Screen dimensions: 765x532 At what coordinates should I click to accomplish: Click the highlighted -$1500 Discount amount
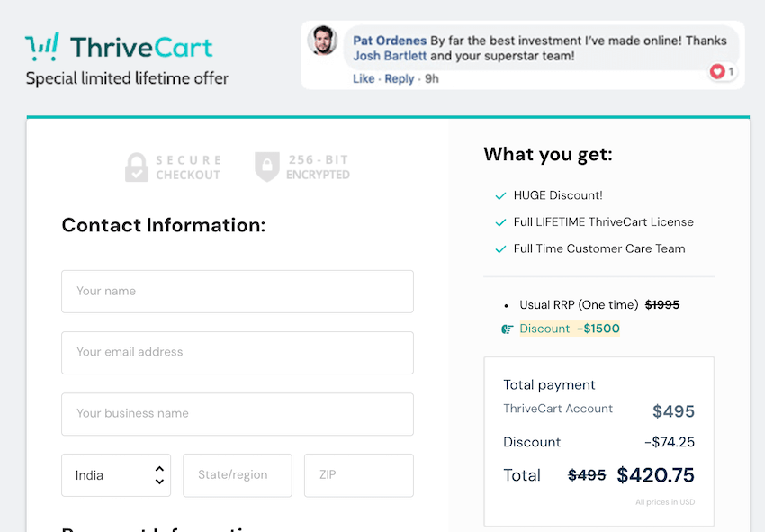pos(597,329)
